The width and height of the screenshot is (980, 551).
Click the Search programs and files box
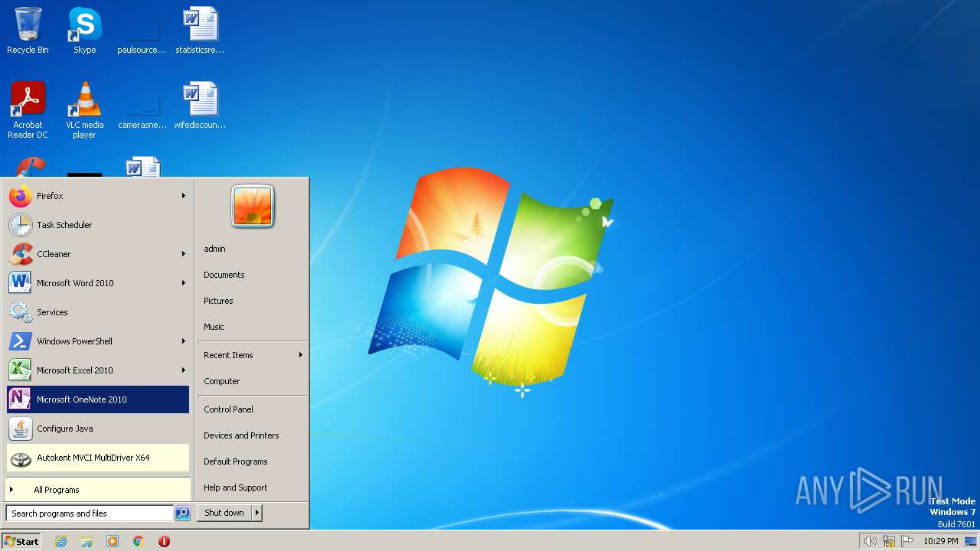[x=90, y=514]
